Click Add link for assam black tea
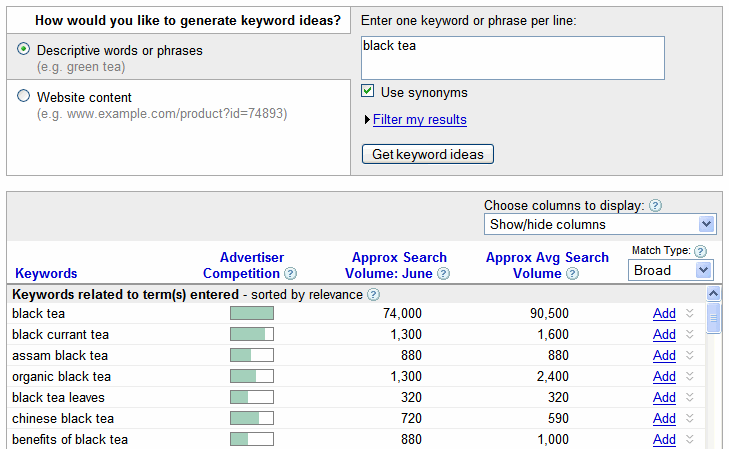 tap(664, 355)
